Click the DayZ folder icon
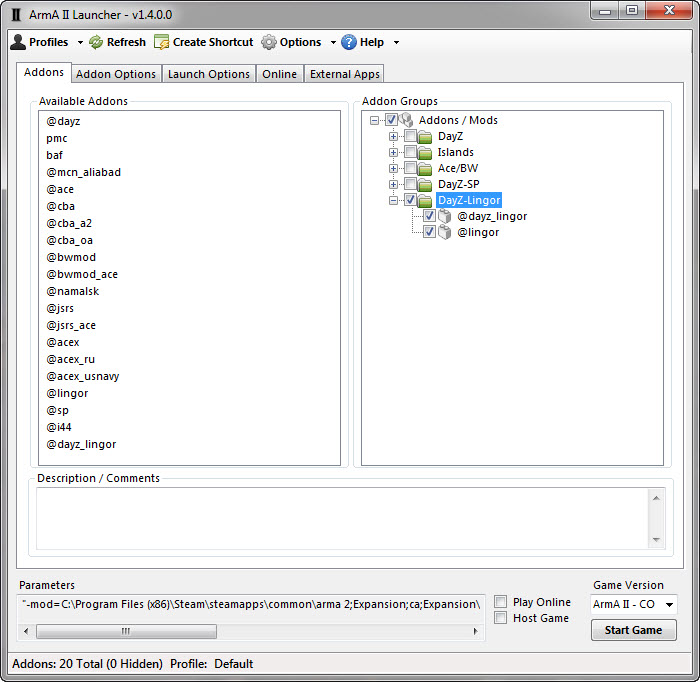Screen dimensions: 700x682 [x=425, y=137]
